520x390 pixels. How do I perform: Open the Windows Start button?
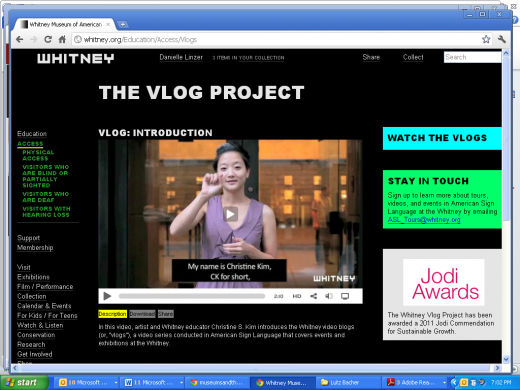click(x=24, y=382)
